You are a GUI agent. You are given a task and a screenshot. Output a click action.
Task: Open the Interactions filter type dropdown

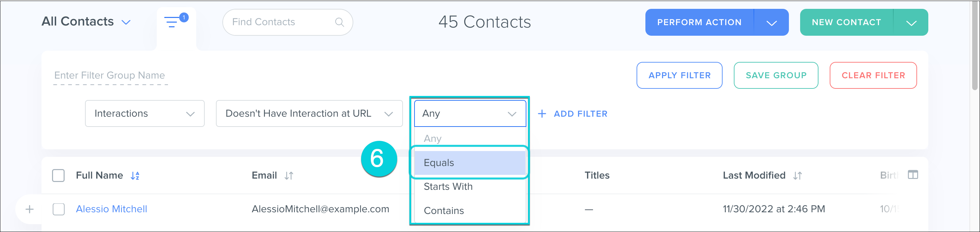(x=145, y=114)
